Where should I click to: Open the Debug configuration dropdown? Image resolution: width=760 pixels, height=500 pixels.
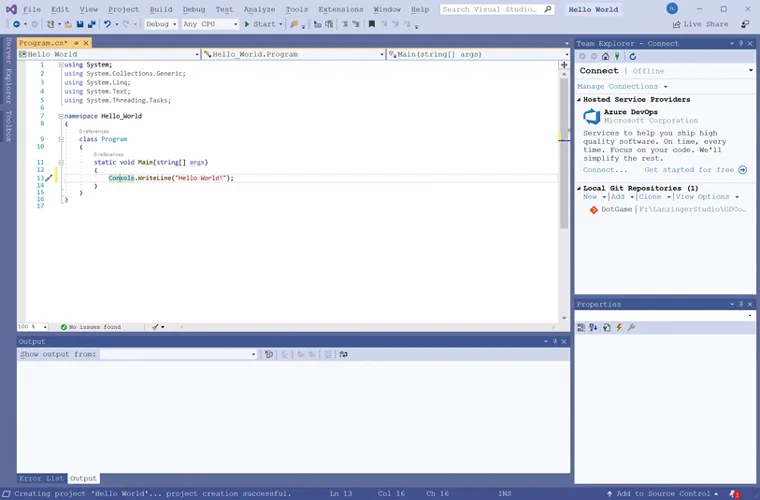pyautogui.click(x=160, y=24)
